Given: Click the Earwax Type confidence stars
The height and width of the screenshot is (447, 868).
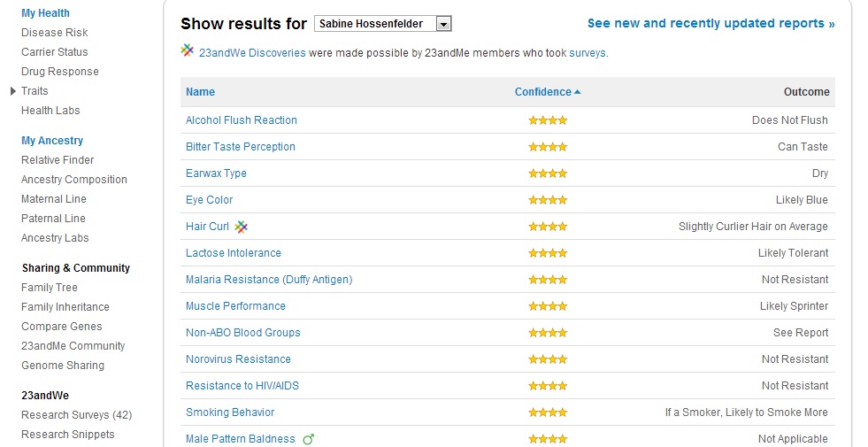Looking at the screenshot, I should pyautogui.click(x=548, y=173).
